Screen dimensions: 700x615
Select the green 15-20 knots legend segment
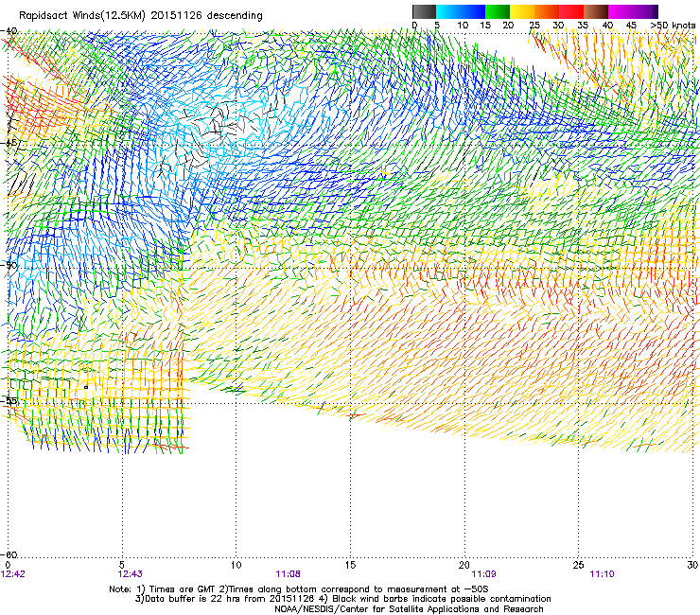(498, 11)
